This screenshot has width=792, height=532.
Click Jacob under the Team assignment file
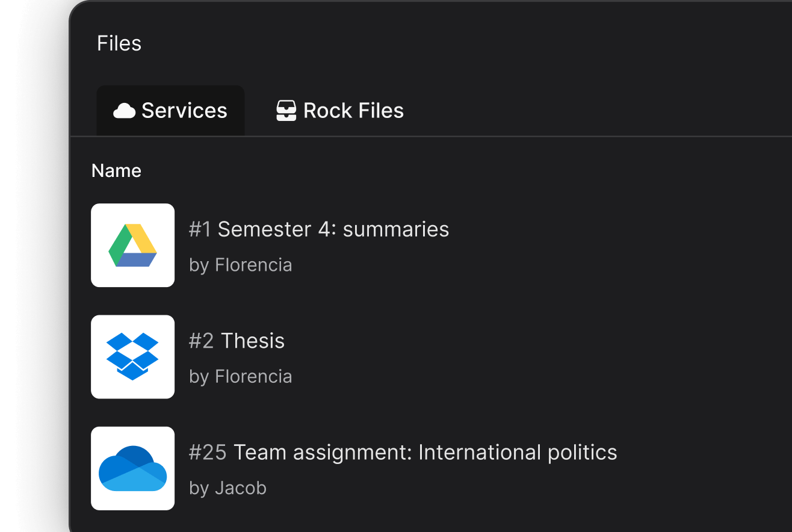(227, 487)
